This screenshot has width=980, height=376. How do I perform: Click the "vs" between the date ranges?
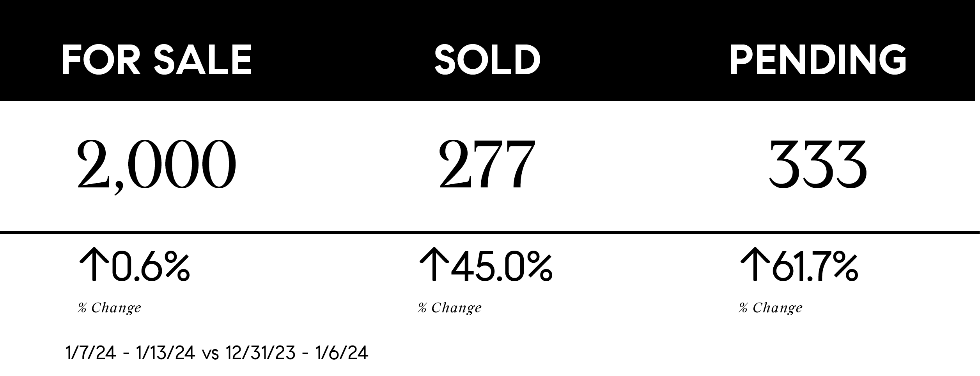(x=210, y=355)
